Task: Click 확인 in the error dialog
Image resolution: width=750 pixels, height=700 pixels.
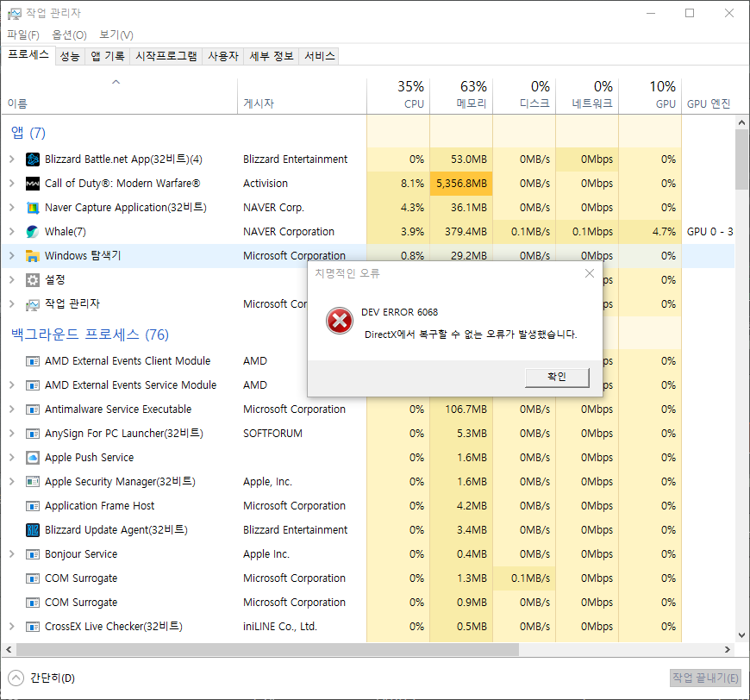Action: [x=557, y=378]
